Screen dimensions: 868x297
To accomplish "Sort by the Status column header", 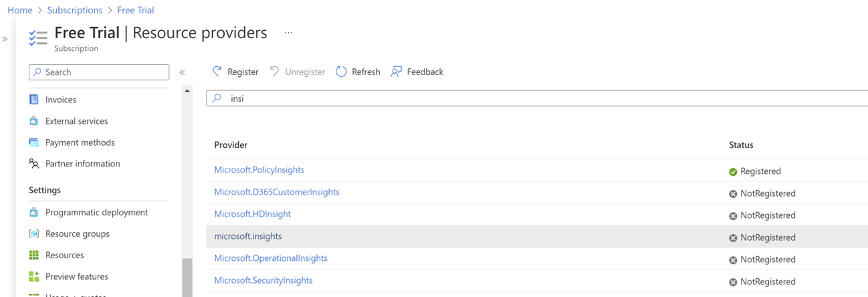I will [741, 144].
